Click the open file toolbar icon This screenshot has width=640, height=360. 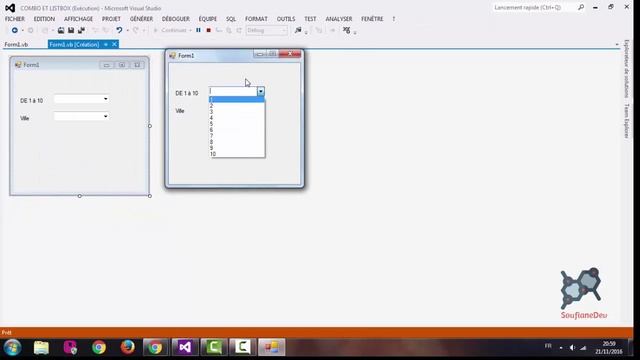coord(61,30)
